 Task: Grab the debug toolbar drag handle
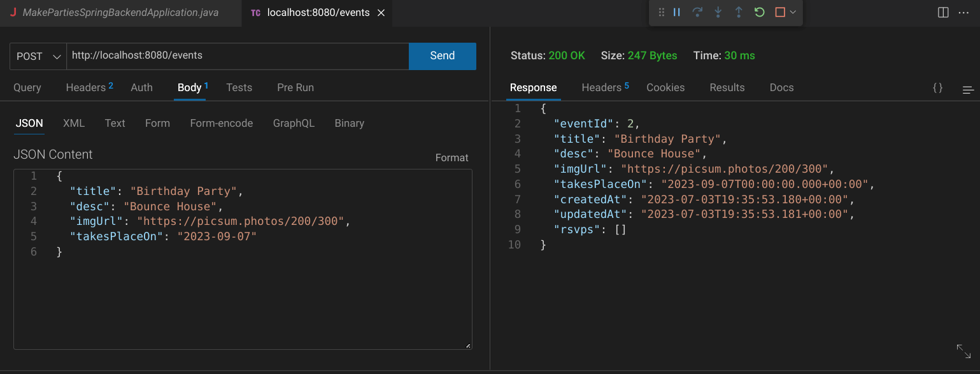click(662, 12)
